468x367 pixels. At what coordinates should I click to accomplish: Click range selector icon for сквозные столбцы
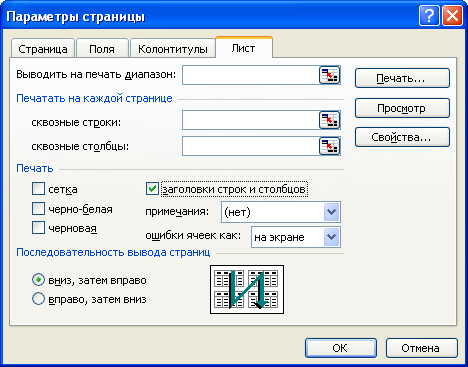point(329,146)
